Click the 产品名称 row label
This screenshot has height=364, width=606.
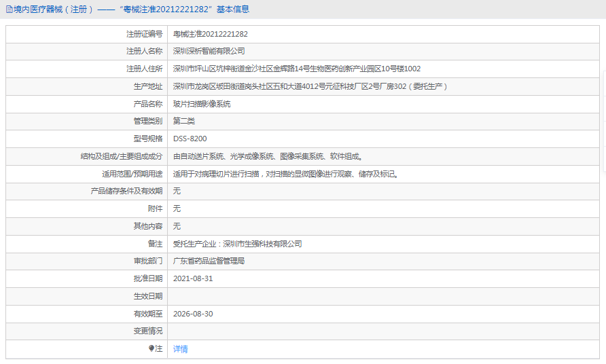click(x=148, y=104)
